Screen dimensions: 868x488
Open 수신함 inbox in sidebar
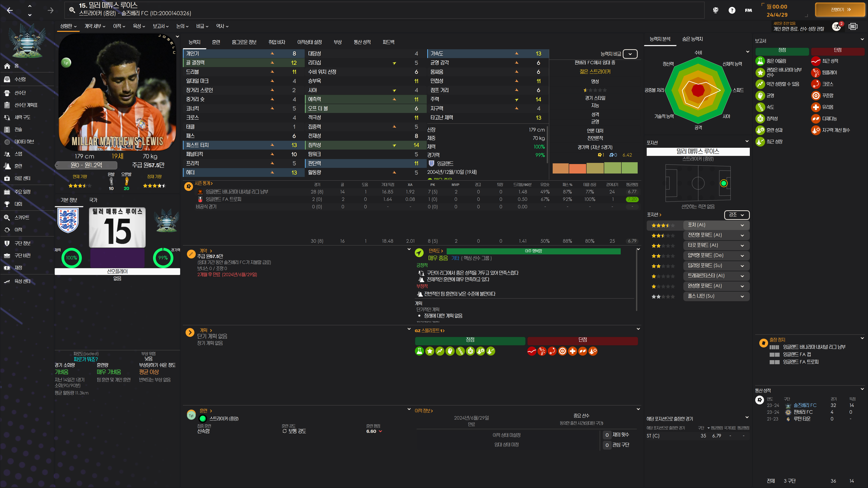pyautogui.click(x=20, y=79)
